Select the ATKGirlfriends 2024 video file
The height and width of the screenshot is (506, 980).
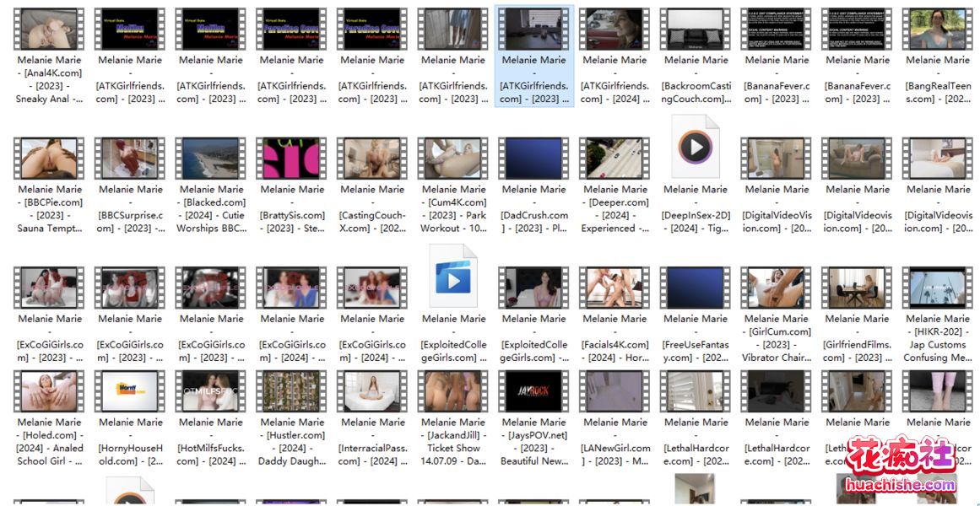point(615,30)
